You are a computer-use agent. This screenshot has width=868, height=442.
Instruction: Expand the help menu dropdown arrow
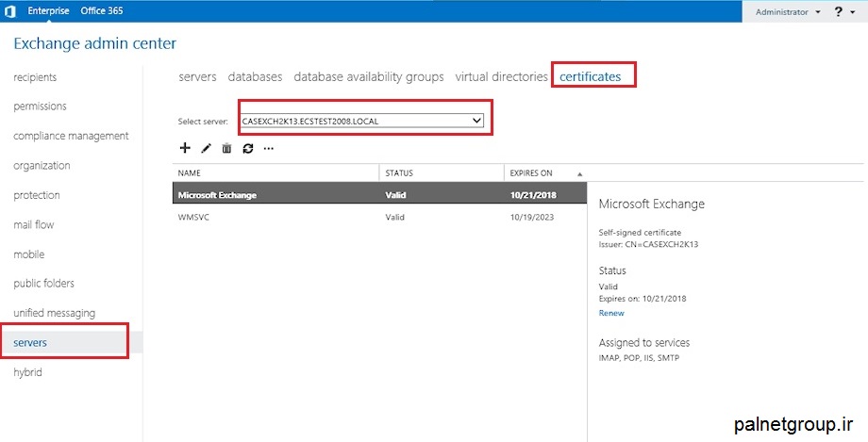click(853, 12)
